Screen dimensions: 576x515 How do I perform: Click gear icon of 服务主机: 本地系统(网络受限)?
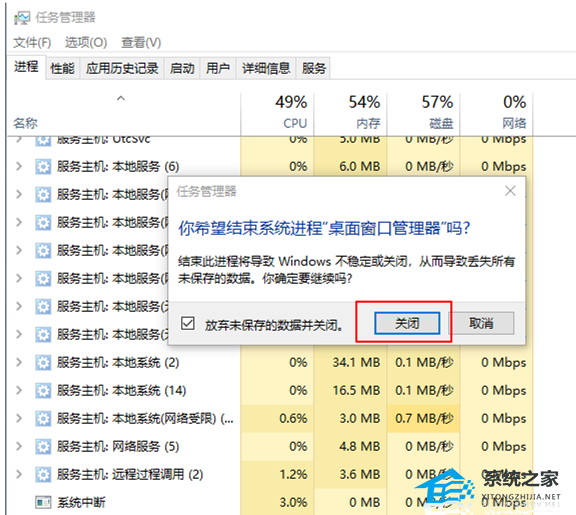click(43, 419)
